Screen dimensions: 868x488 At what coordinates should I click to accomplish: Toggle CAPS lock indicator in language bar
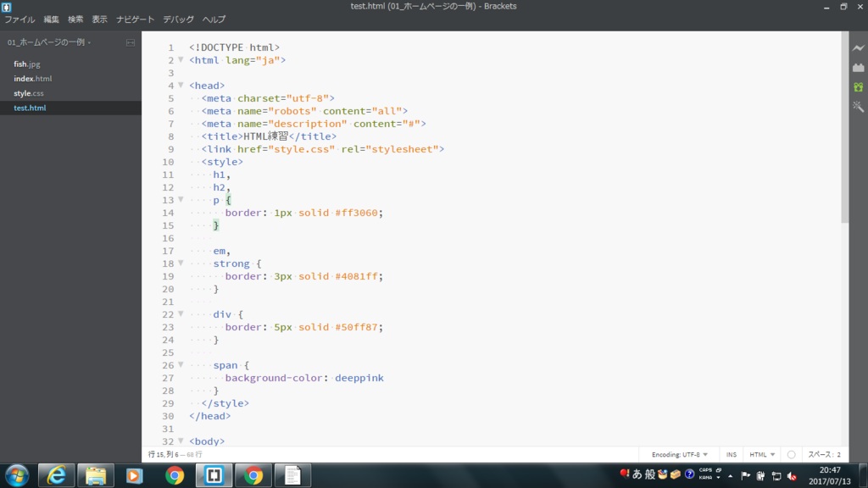(x=706, y=470)
